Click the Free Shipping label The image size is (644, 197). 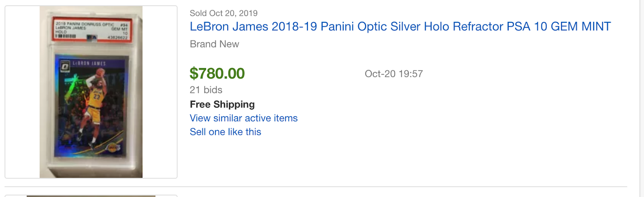222,104
